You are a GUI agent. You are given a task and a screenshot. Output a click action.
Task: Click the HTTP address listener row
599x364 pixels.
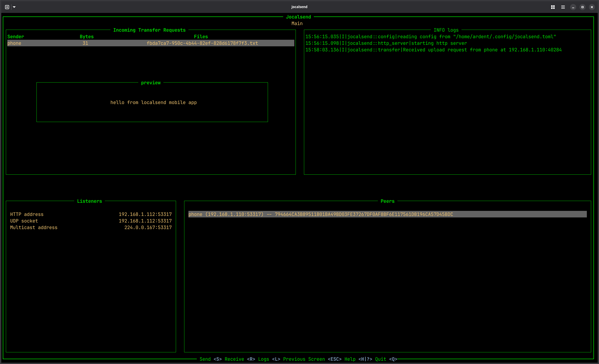[91, 214]
